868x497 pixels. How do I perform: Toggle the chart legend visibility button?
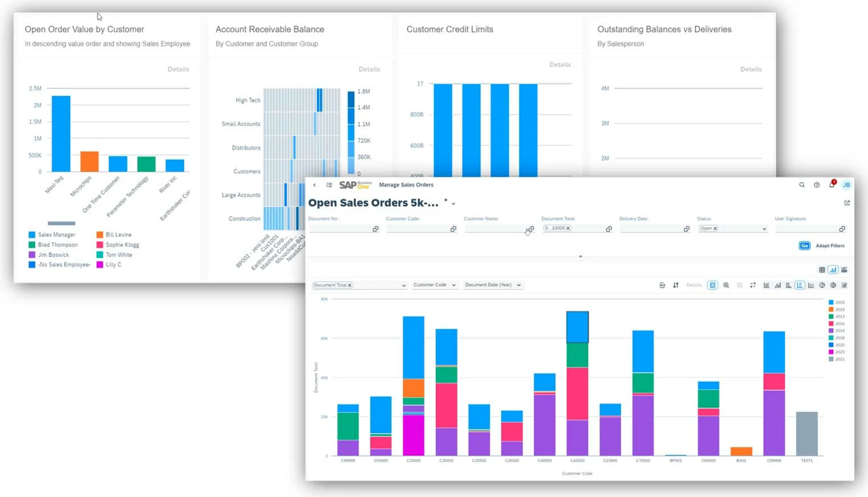point(712,285)
